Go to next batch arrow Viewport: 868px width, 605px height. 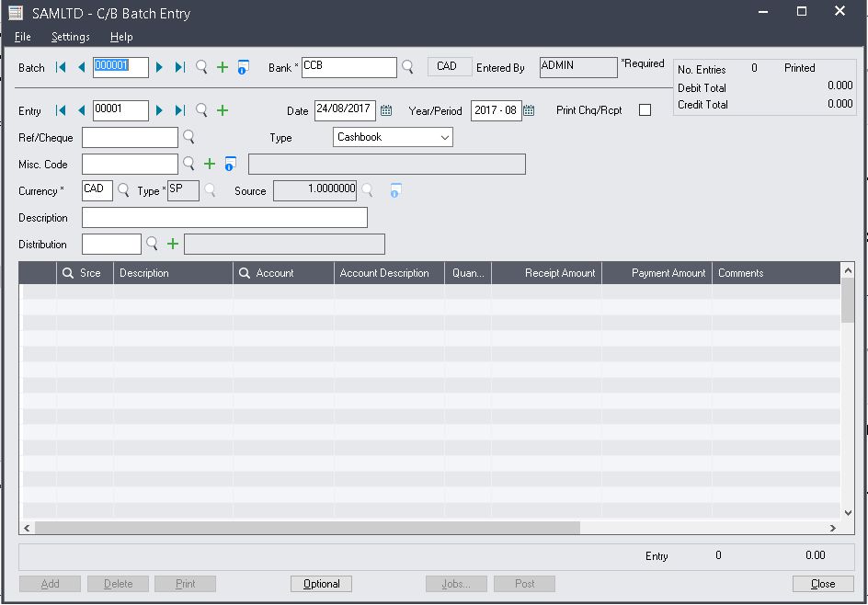pyautogui.click(x=159, y=67)
